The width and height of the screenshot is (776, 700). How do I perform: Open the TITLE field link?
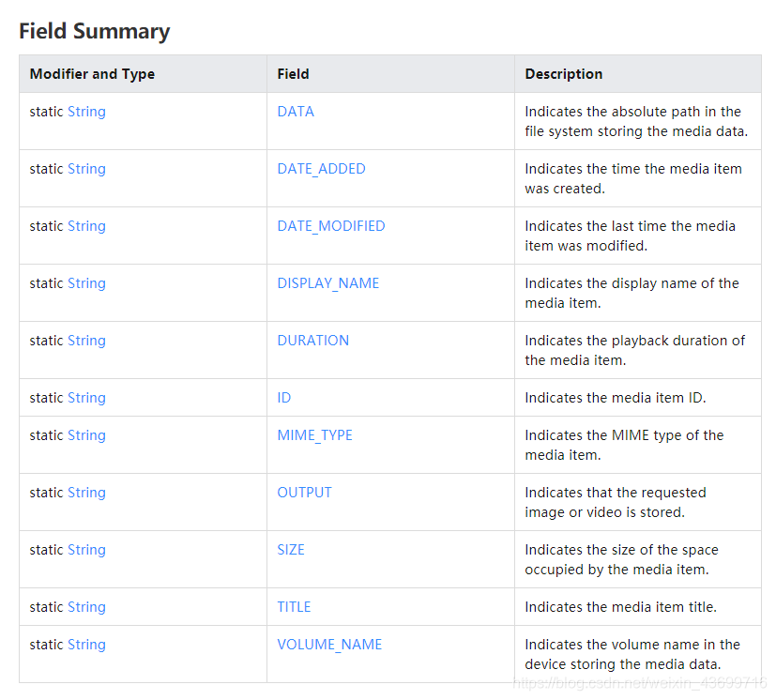[x=294, y=607]
